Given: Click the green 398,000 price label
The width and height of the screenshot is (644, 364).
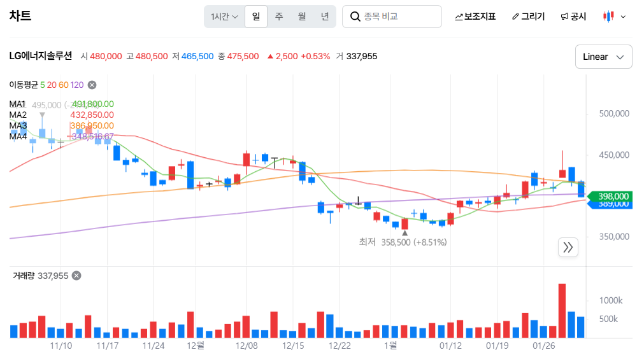Looking at the screenshot, I should (x=610, y=196).
